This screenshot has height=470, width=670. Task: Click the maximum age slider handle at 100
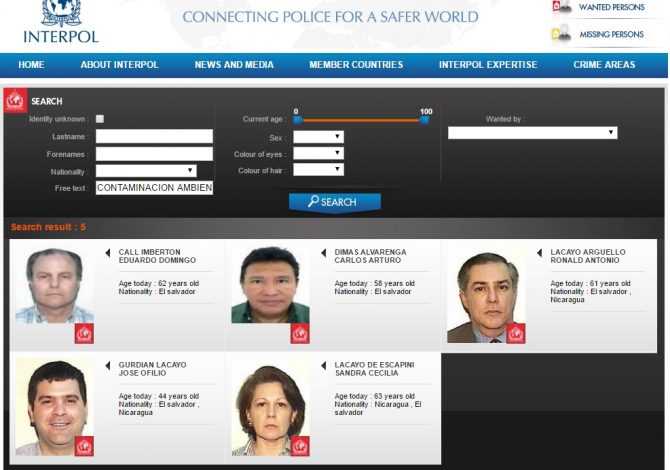point(424,120)
